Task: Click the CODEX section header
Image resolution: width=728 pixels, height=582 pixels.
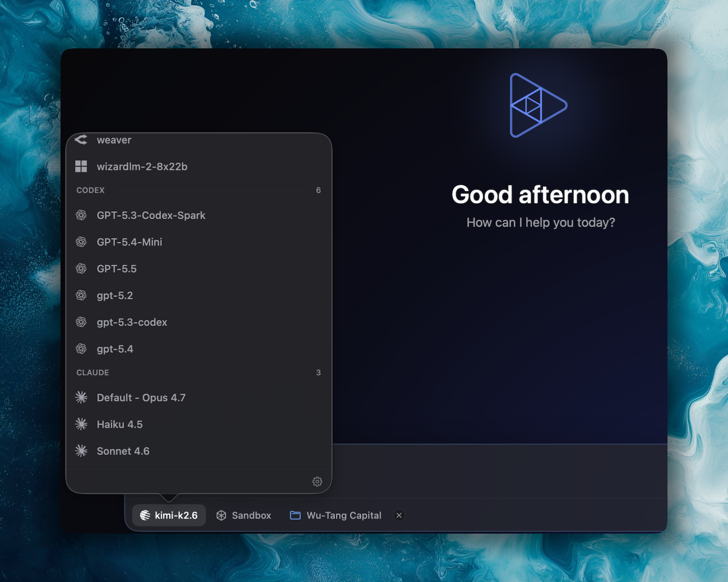Action: click(90, 190)
